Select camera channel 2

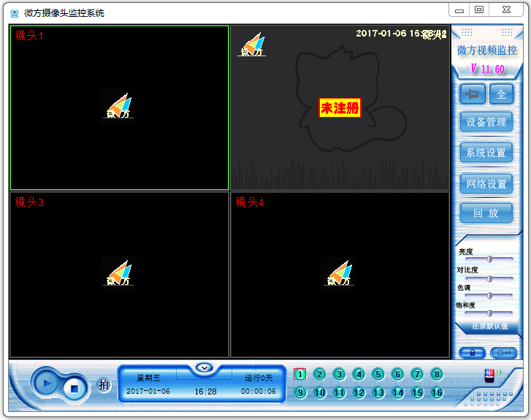tap(319, 374)
